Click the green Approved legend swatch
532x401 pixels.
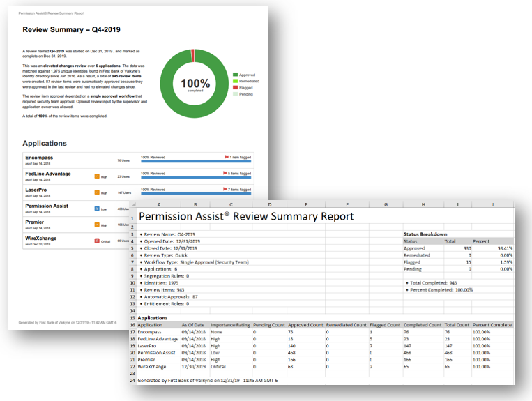(236, 74)
